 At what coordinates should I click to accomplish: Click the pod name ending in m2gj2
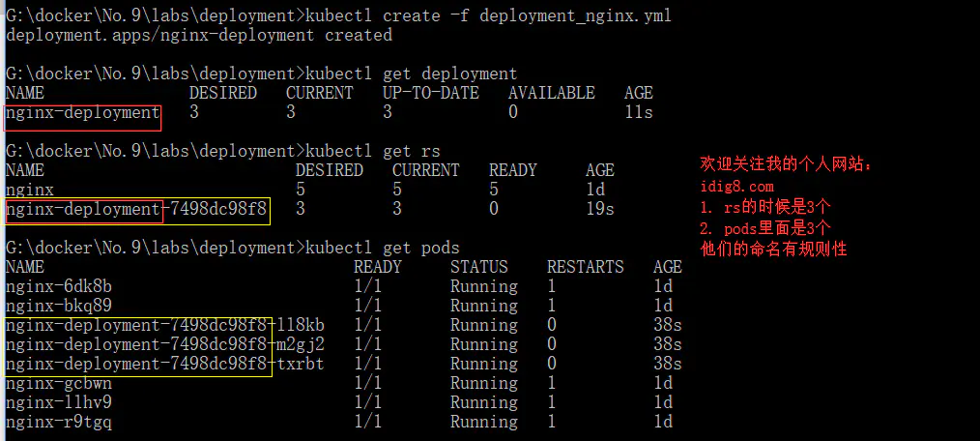tap(164, 344)
